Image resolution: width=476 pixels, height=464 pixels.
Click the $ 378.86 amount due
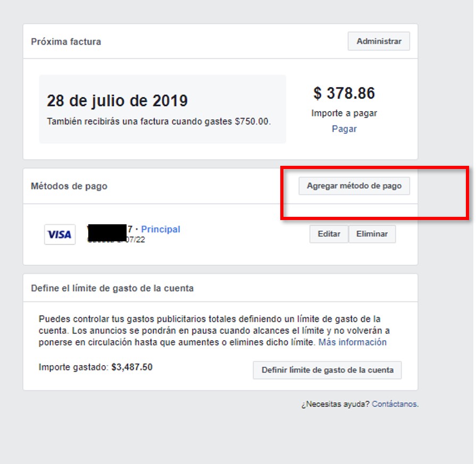(x=344, y=93)
